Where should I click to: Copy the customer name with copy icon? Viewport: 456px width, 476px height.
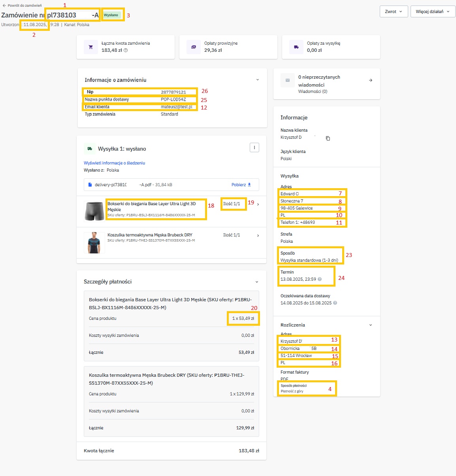click(328, 138)
